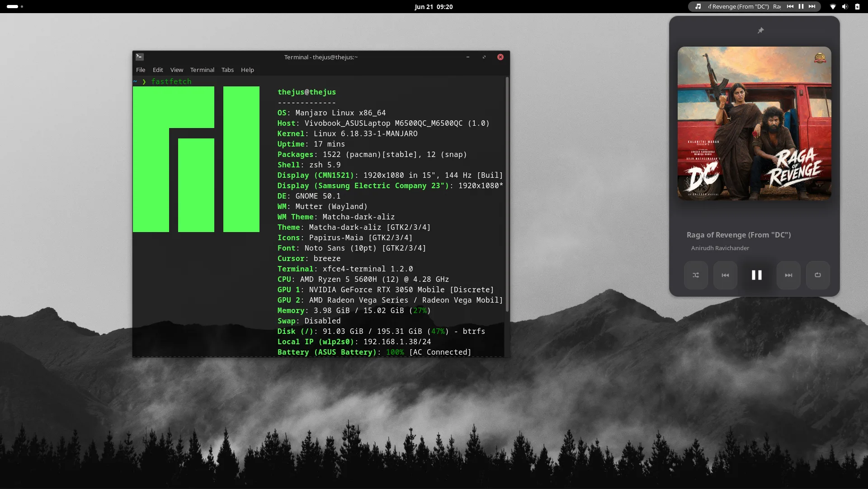
Task: Pin the media player popup
Action: (760, 30)
